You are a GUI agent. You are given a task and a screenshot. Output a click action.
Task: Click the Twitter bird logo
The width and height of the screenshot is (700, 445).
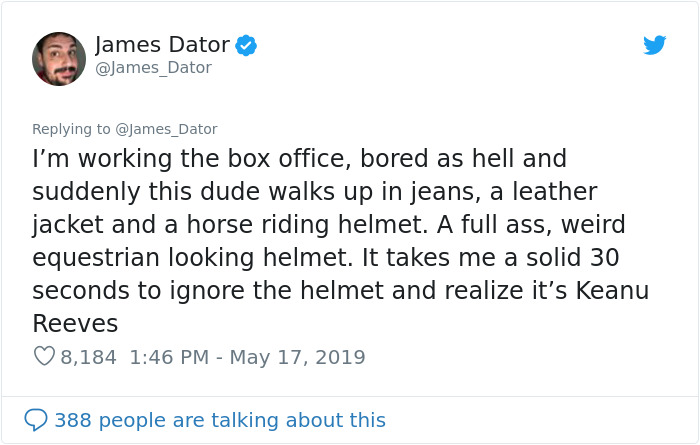click(x=654, y=45)
